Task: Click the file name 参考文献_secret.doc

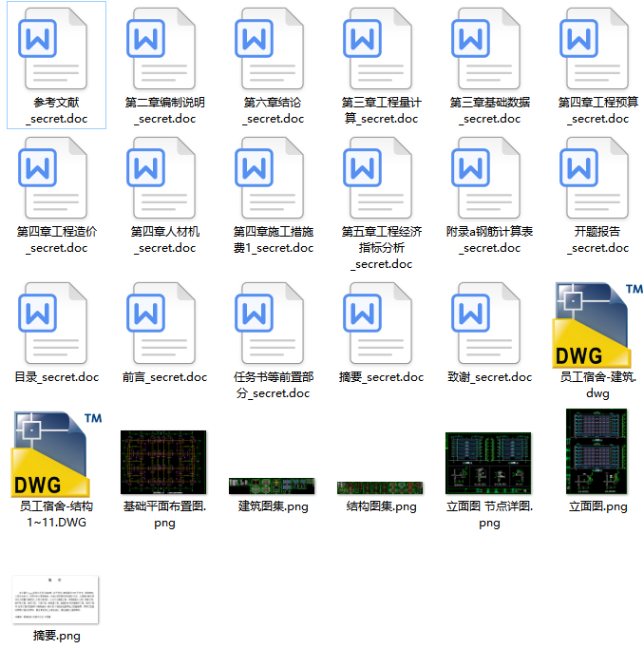Action: click(x=57, y=110)
